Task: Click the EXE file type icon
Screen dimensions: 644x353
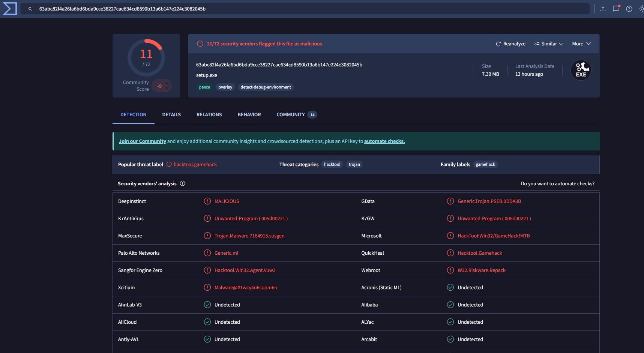Action: coord(581,70)
